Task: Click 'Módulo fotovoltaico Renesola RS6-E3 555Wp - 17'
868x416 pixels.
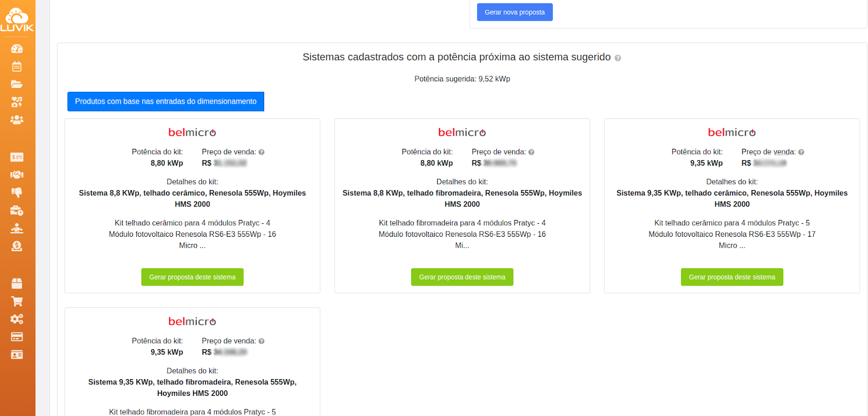Action: [732, 235]
